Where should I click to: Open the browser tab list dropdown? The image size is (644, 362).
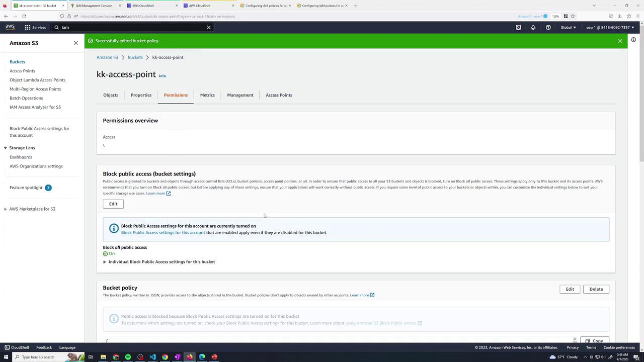(594, 6)
